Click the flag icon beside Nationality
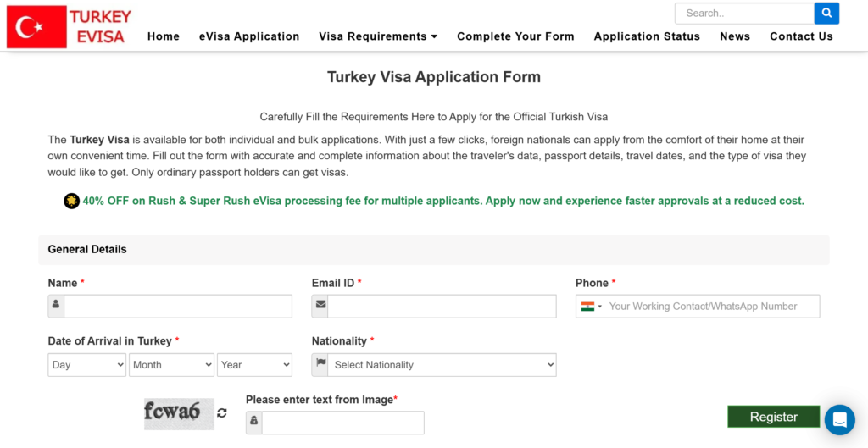Viewport: 868px width, 448px height. click(320, 364)
